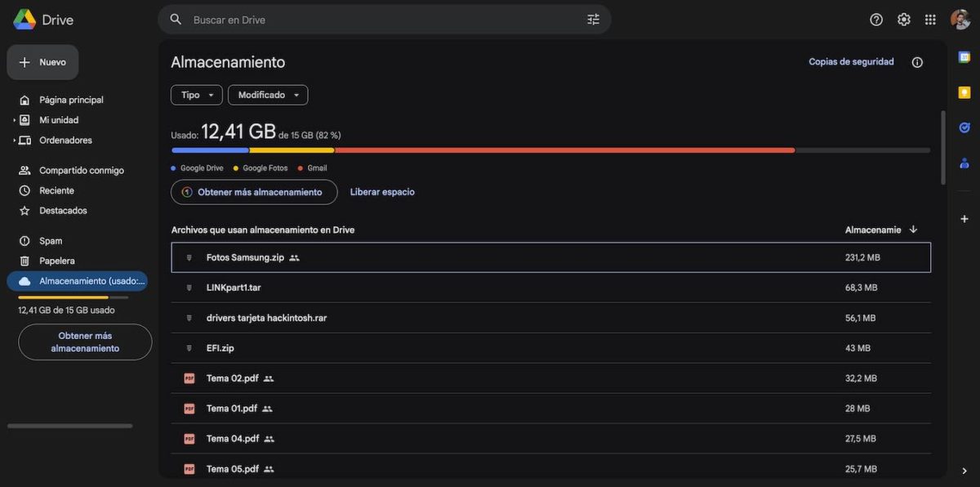The width and height of the screenshot is (980, 487).
Task: Open the help question mark icon
Action: 876,20
